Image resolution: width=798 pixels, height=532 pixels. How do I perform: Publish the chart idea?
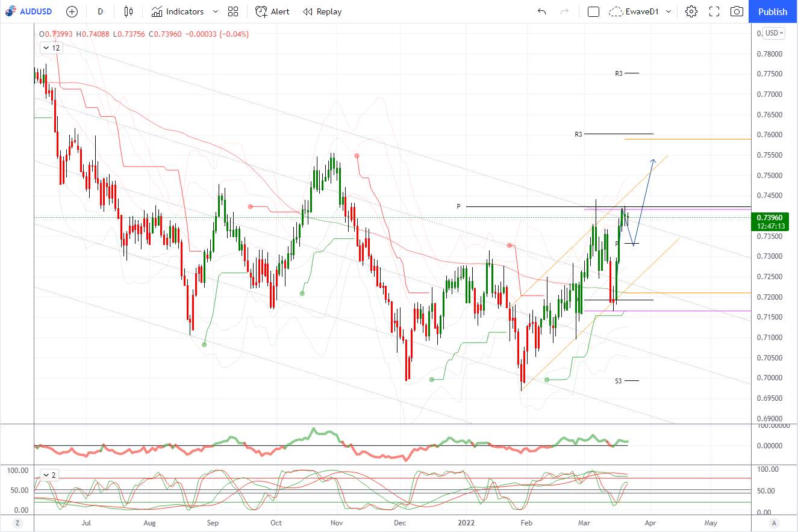(x=773, y=11)
